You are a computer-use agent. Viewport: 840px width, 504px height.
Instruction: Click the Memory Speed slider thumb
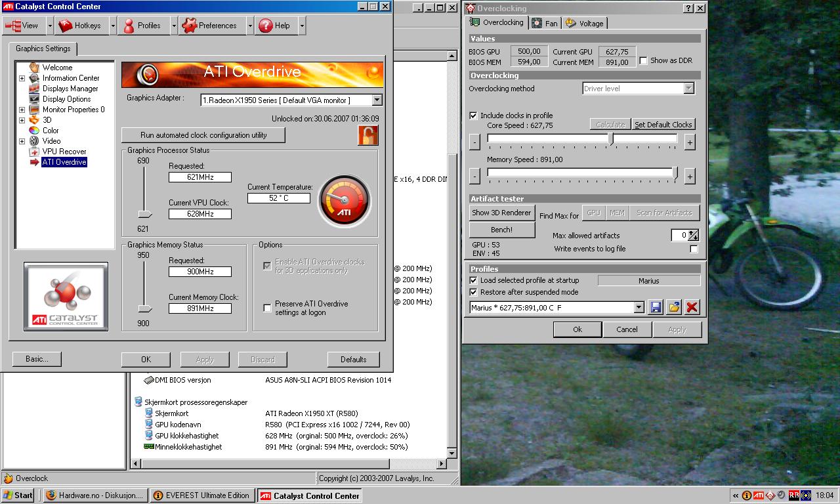coord(675,173)
